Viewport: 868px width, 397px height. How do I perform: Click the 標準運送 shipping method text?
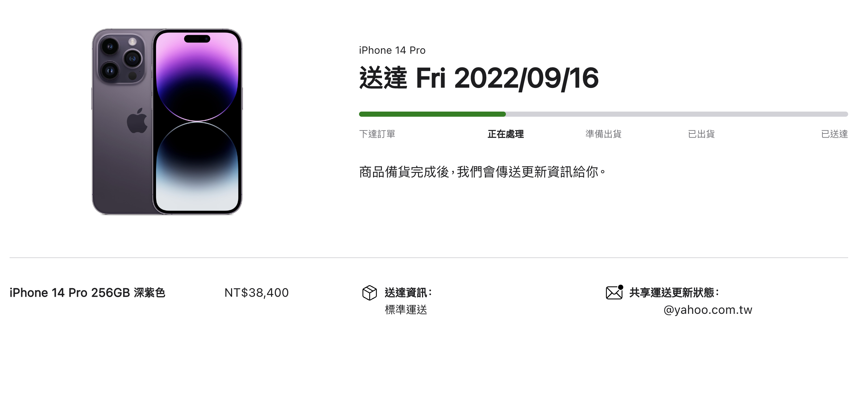coord(406,310)
